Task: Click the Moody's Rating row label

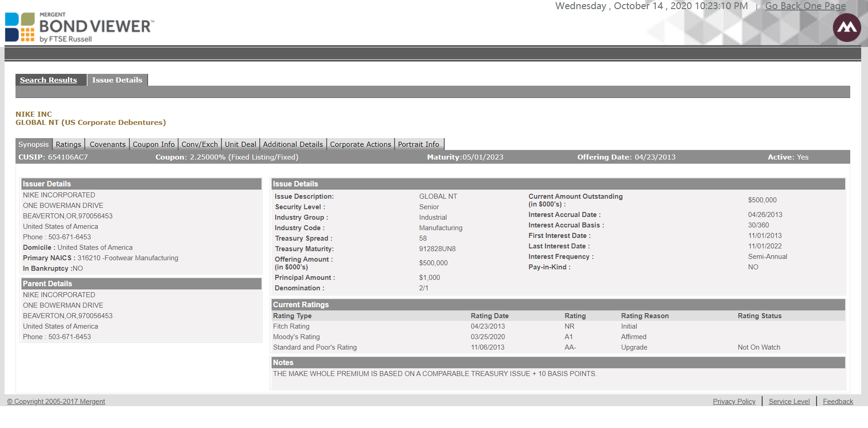Action: pyautogui.click(x=296, y=337)
